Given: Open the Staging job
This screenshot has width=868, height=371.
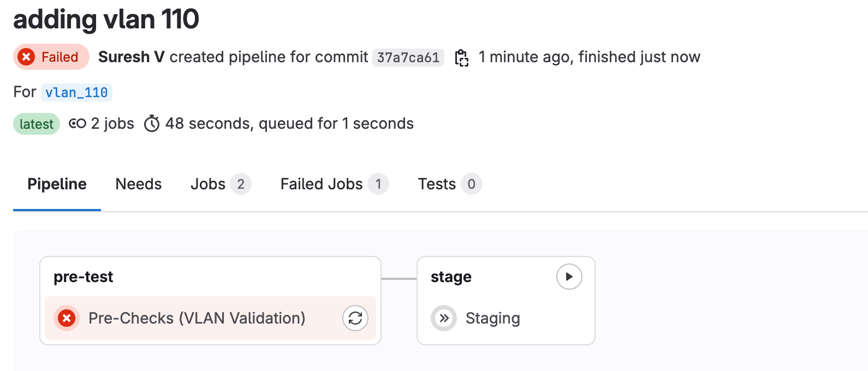Looking at the screenshot, I should [492, 318].
